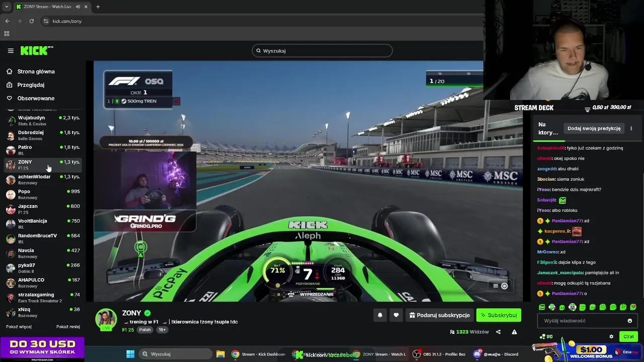The width and height of the screenshot is (644, 362).
Task: Click Podaruj subskrypcje button
Action: (439, 315)
